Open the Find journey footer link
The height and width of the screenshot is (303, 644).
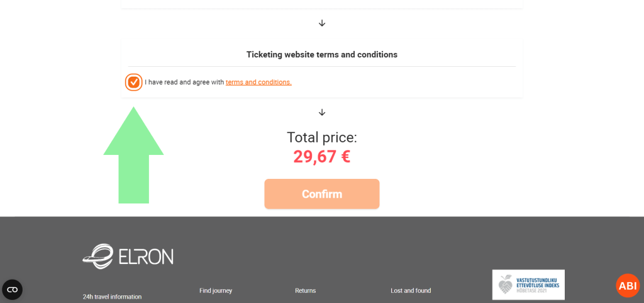tap(216, 291)
